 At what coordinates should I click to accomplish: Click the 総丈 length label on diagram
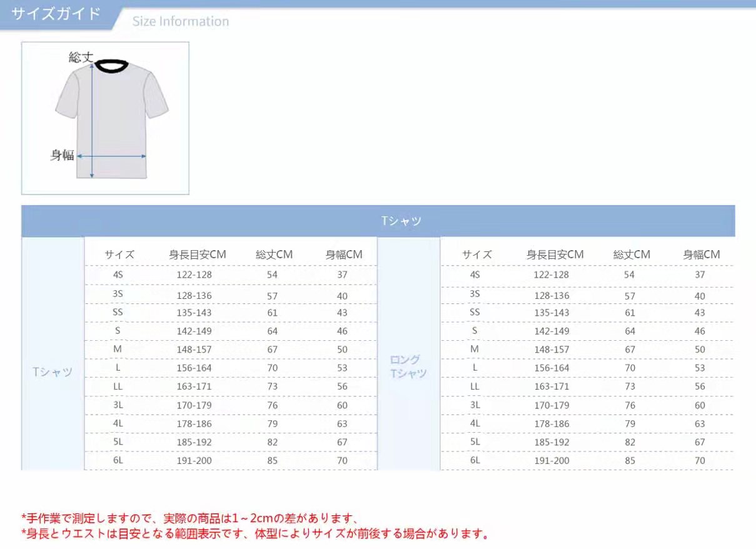tap(81, 57)
